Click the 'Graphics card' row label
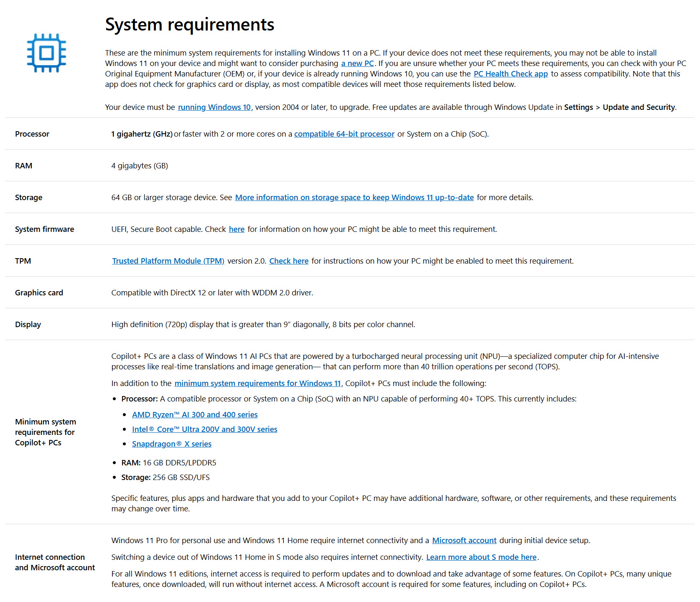Image resolution: width=700 pixels, height=602 pixels. point(39,293)
